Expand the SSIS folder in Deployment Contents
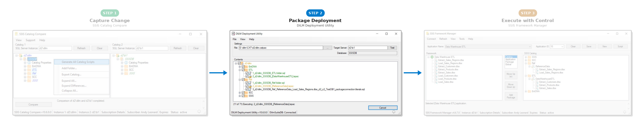This screenshot has width=644, height=128. point(239,96)
